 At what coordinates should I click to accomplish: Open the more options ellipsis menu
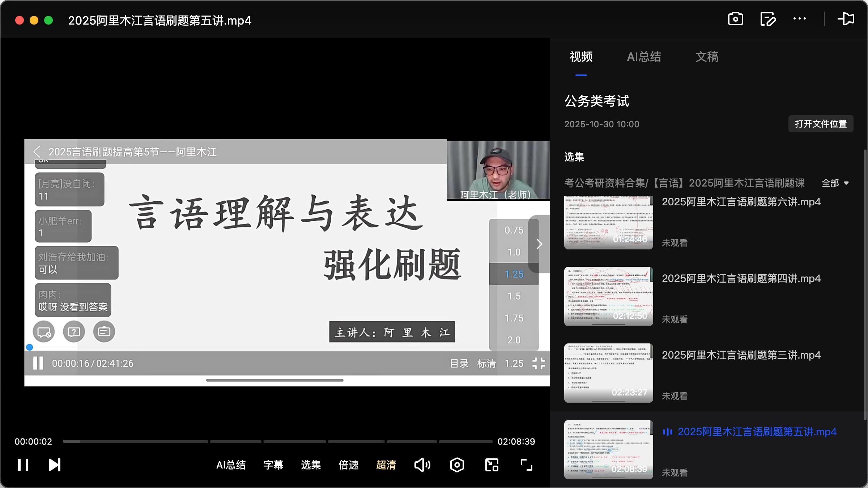pyautogui.click(x=800, y=19)
